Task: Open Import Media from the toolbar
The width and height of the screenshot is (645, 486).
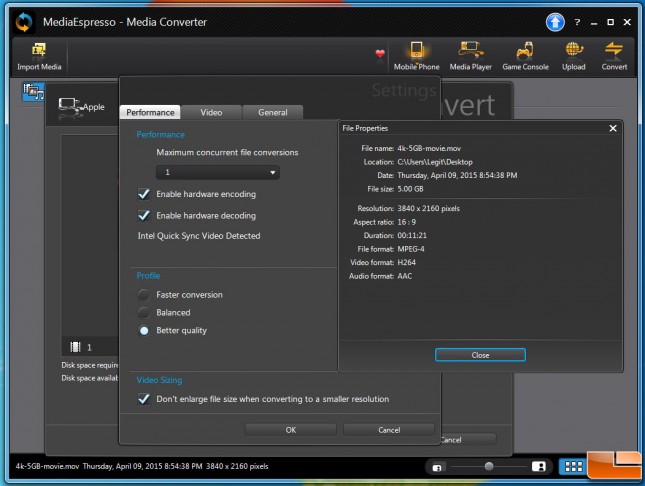Action: pos(39,57)
